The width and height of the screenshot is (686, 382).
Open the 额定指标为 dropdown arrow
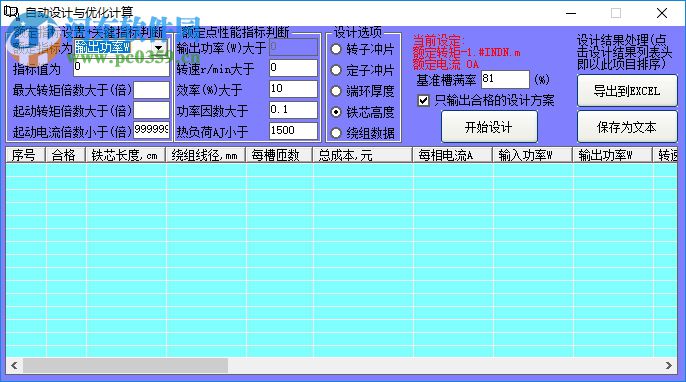point(159,48)
